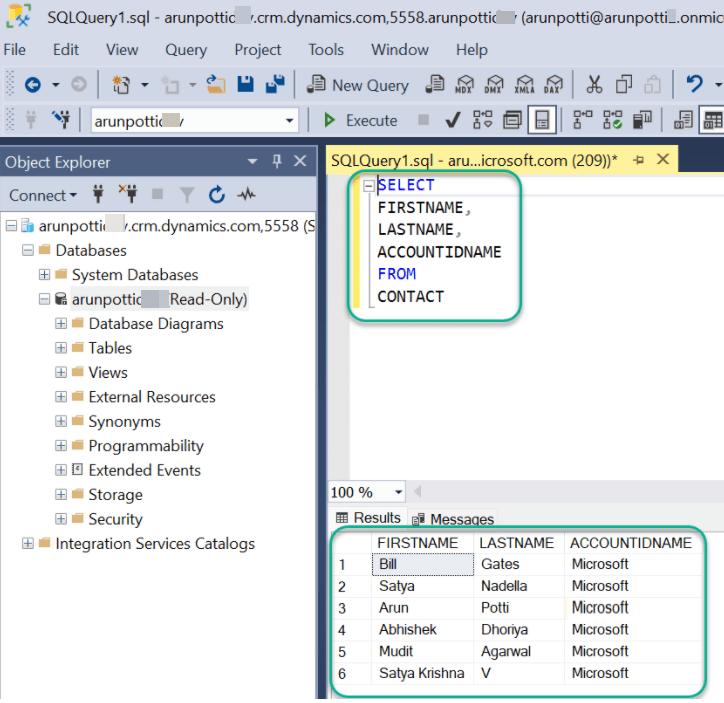Open a new DAX query
Viewport: 724px width, 703px height.
(554, 84)
